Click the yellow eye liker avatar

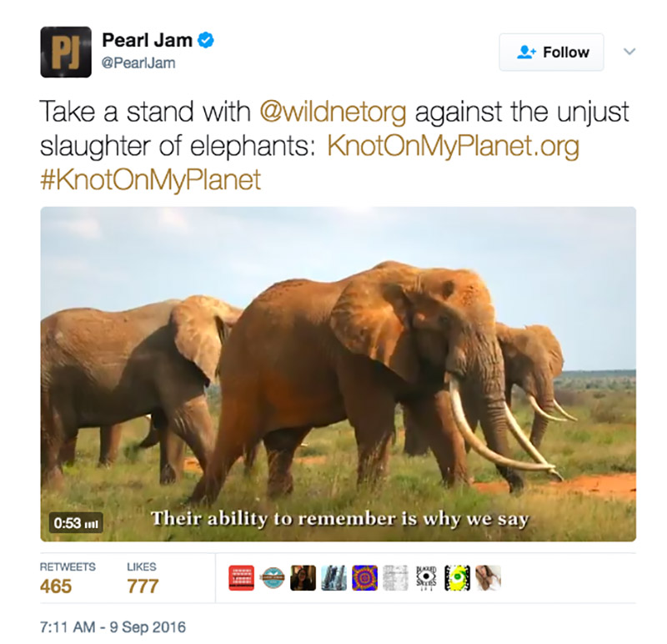(x=457, y=577)
